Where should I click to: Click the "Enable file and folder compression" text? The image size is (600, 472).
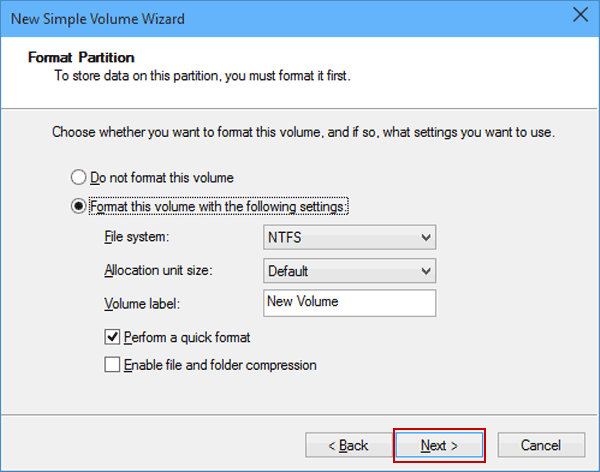coord(220,365)
